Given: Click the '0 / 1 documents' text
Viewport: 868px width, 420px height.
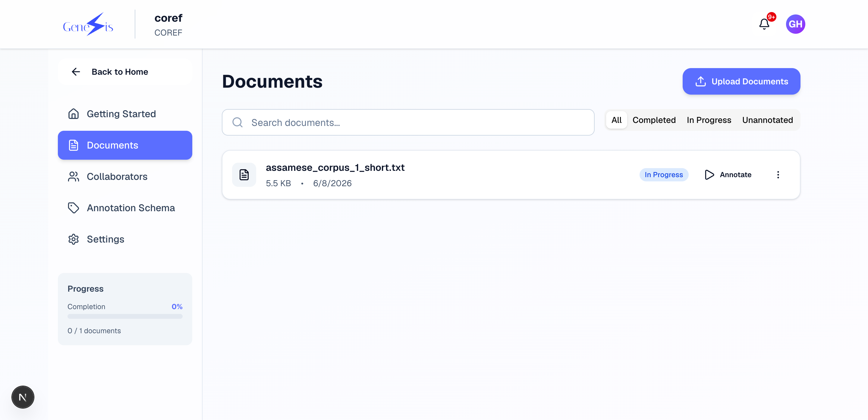Looking at the screenshot, I should point(94,331).
